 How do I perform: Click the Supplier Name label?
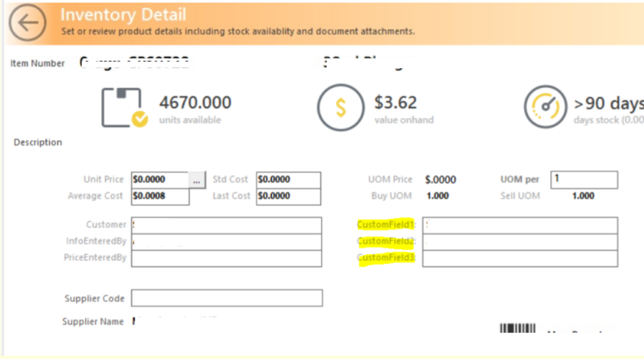click(93, 322)
